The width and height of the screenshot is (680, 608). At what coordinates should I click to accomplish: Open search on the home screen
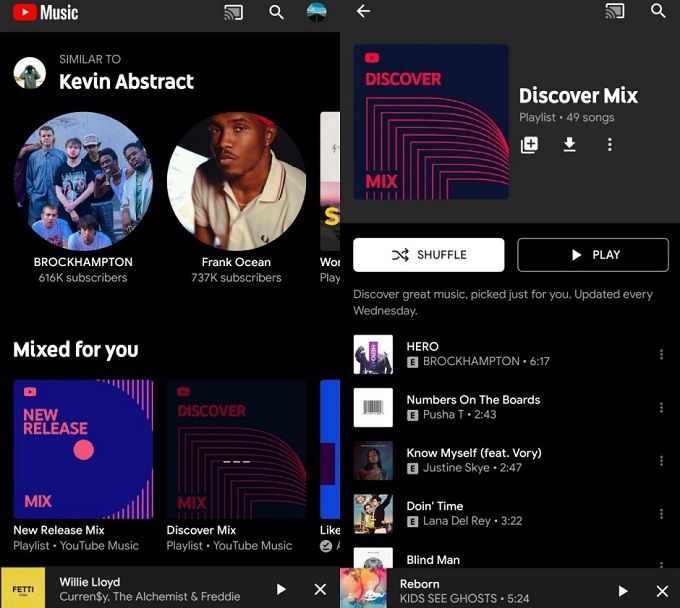pyautogui.click(x=277, y=13)
